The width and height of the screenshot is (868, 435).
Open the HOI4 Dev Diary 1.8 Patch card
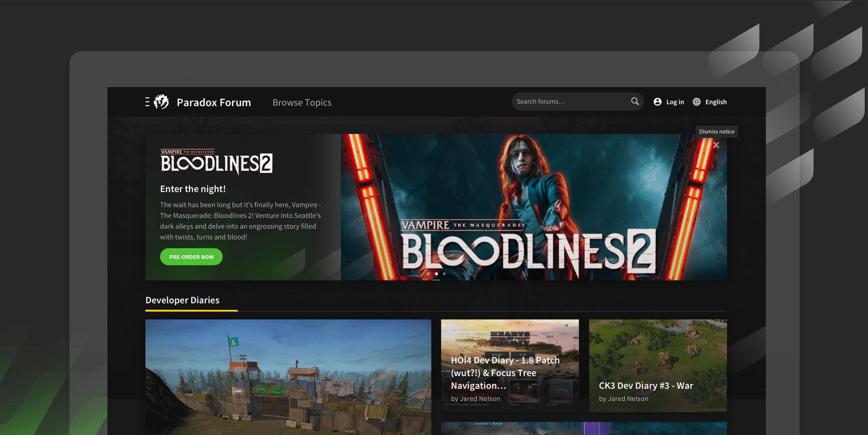509,365
